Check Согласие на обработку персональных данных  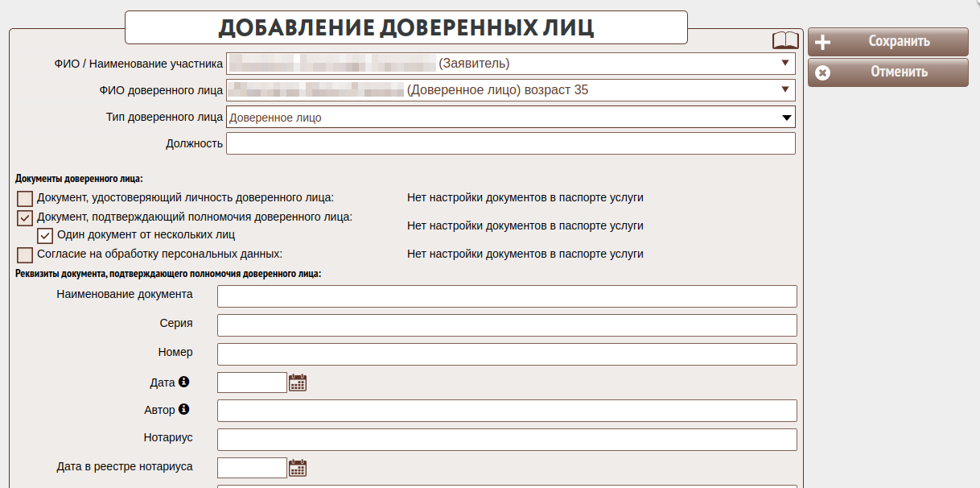click(x=25, y=255)
